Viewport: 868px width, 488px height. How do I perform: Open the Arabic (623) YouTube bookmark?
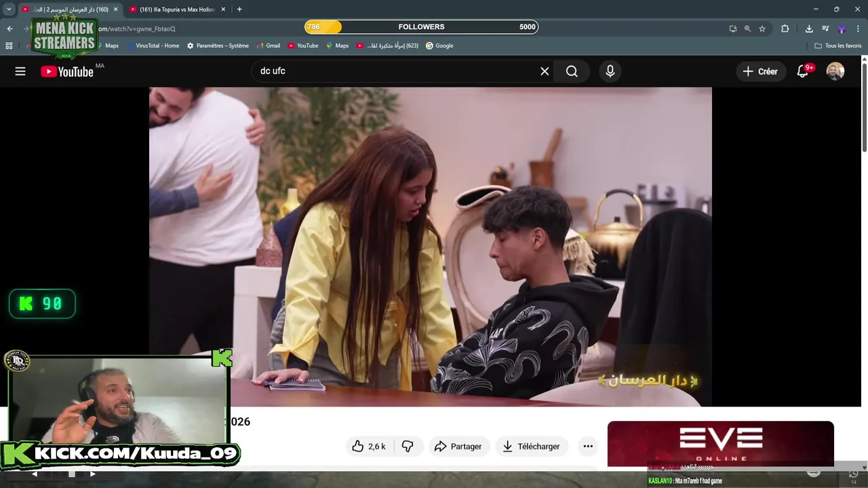387,45
